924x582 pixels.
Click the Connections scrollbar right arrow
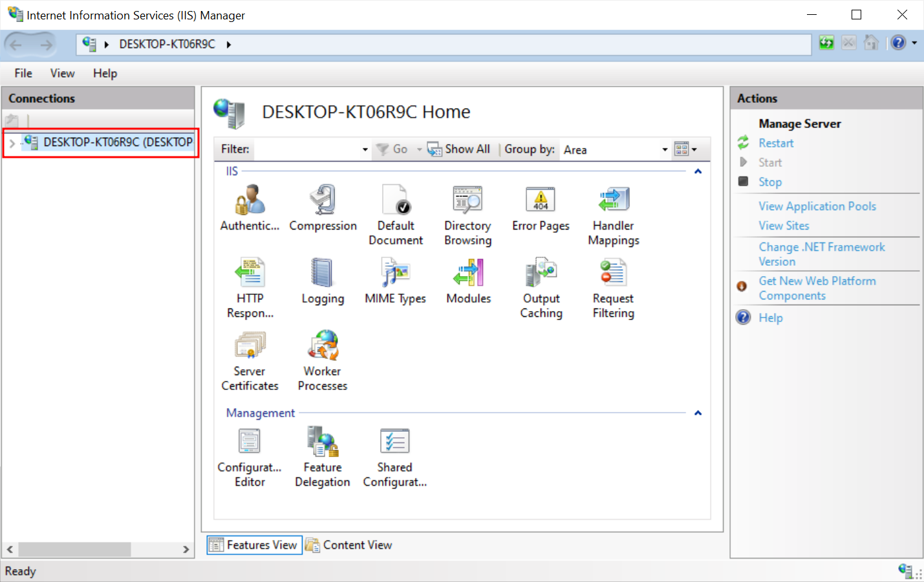(x=186, y=549)
